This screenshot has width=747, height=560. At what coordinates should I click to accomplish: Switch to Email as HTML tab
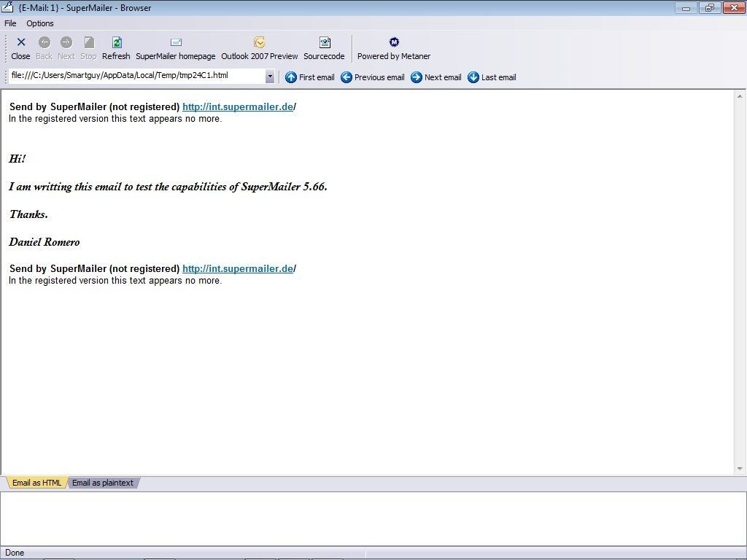click(x=36, y=483)
